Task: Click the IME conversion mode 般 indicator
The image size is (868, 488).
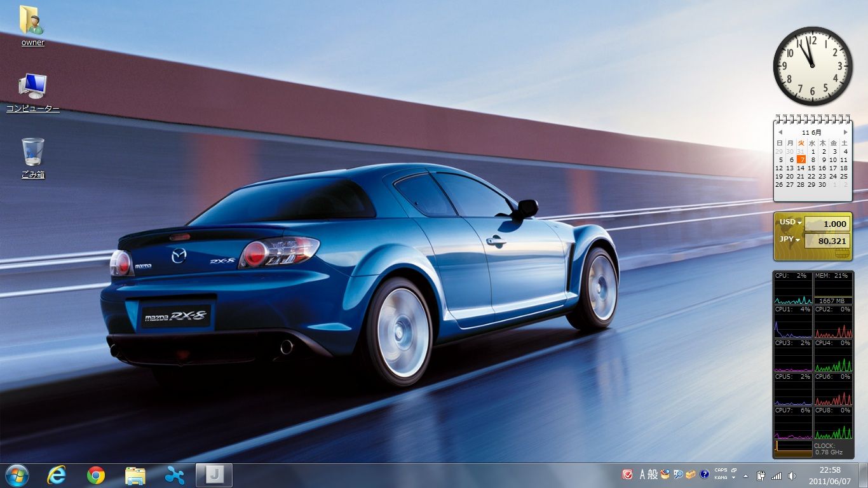Action: [x=653, y=474]
